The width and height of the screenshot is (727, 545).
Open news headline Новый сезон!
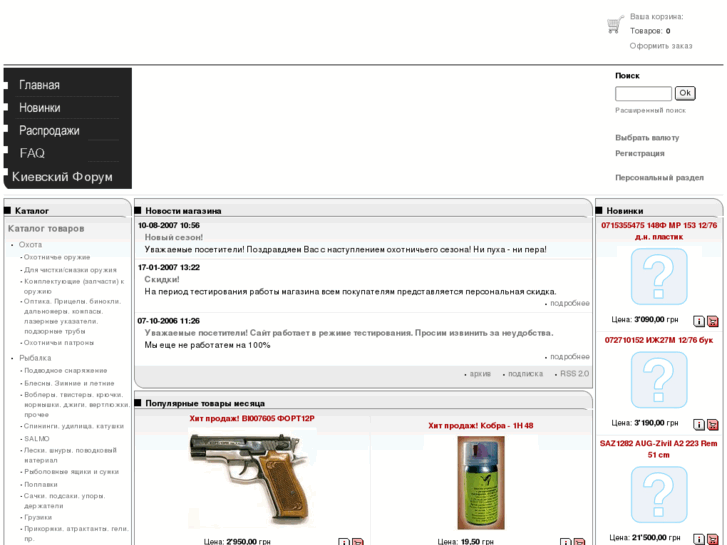174,237
